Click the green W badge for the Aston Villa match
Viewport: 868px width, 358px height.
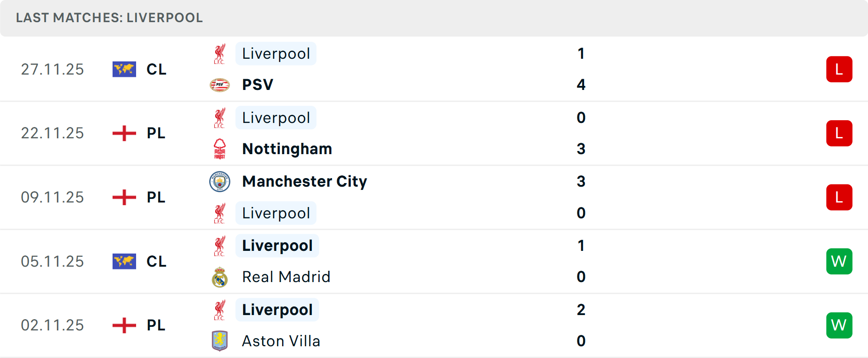pos(839,325)
